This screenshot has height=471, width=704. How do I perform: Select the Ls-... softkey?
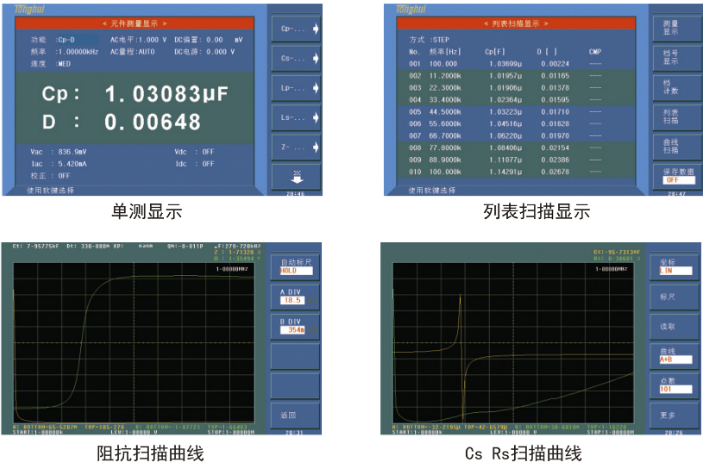tap(295, 118)
